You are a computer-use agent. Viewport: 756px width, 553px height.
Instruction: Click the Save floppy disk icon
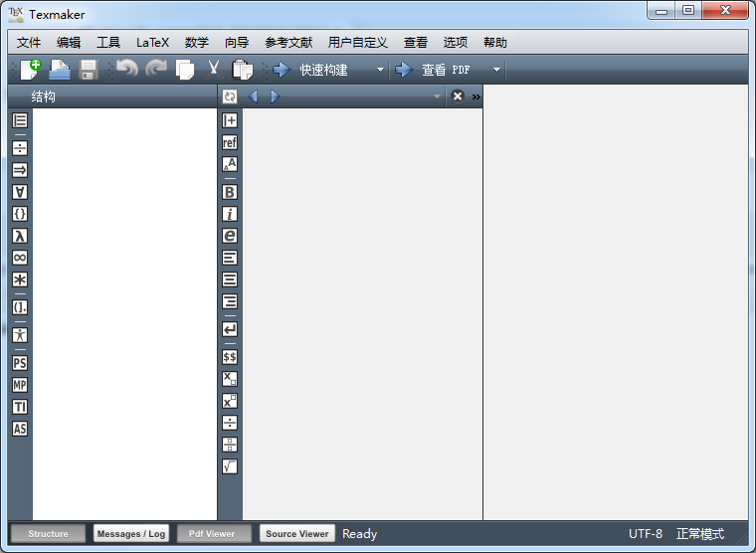pos(89,70)
